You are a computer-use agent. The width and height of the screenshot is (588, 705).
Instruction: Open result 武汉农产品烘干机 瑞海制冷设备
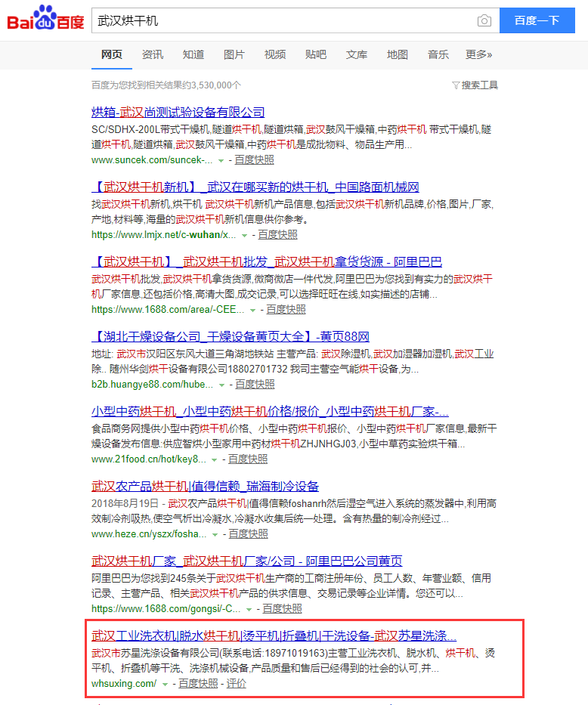point(205,486)
